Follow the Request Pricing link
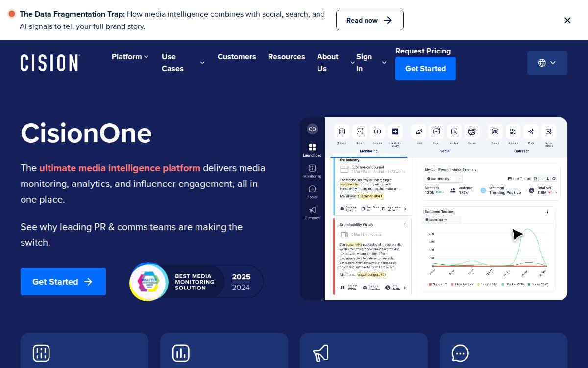Image resolution: width=588 pixels, height=368 pixels. point(423,51)
